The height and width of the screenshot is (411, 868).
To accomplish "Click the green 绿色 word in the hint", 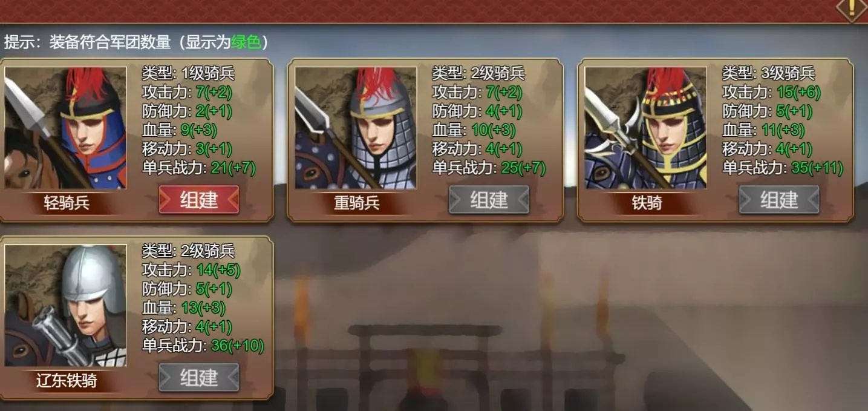I will (x=246, y=42).
